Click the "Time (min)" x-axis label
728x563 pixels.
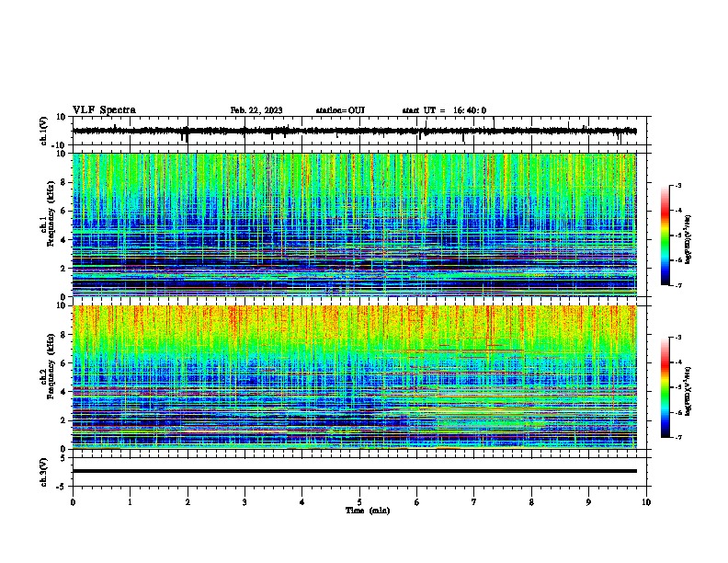point(368,511)
